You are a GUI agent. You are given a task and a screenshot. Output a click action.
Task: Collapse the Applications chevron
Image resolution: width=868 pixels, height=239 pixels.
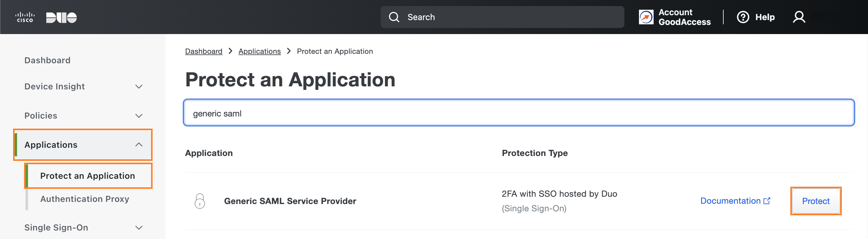click(x=139, y=145)
